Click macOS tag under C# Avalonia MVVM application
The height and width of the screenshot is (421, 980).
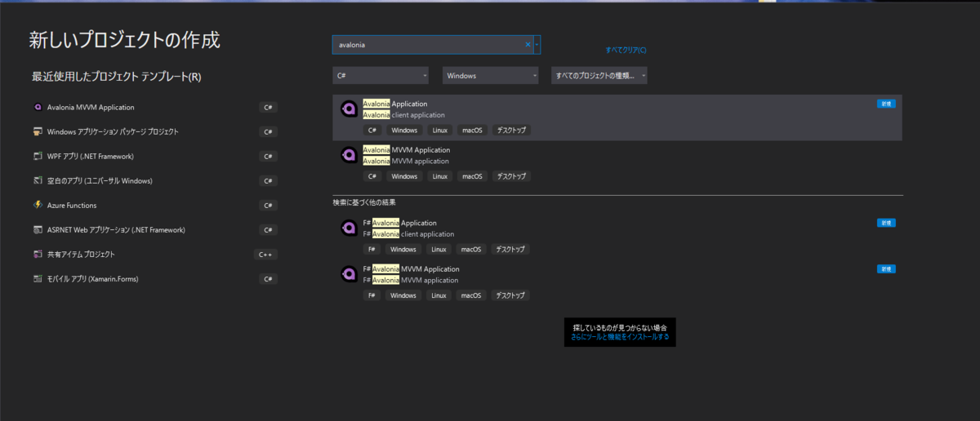(x=472, y=176)
